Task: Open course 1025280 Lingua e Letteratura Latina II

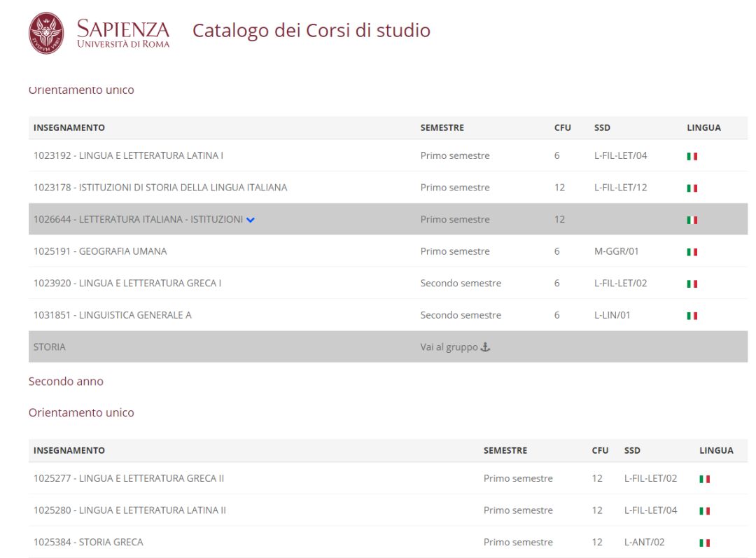Action: click(x=129, y=510)
